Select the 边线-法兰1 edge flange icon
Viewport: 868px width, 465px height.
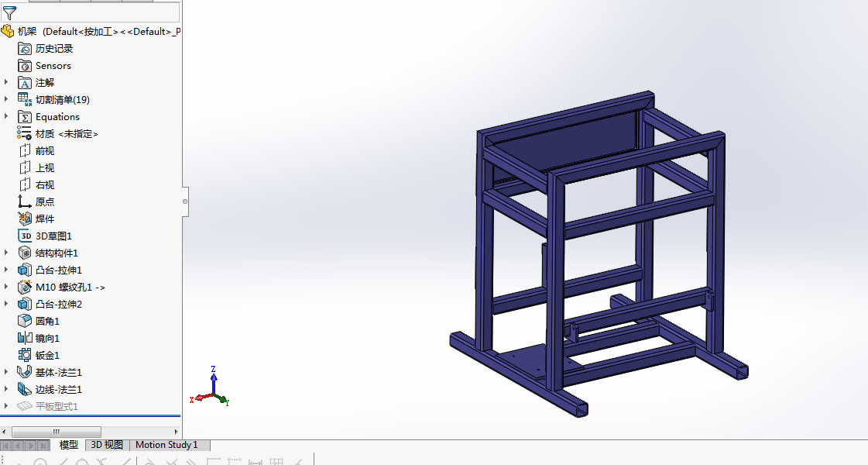coord(24,390)
